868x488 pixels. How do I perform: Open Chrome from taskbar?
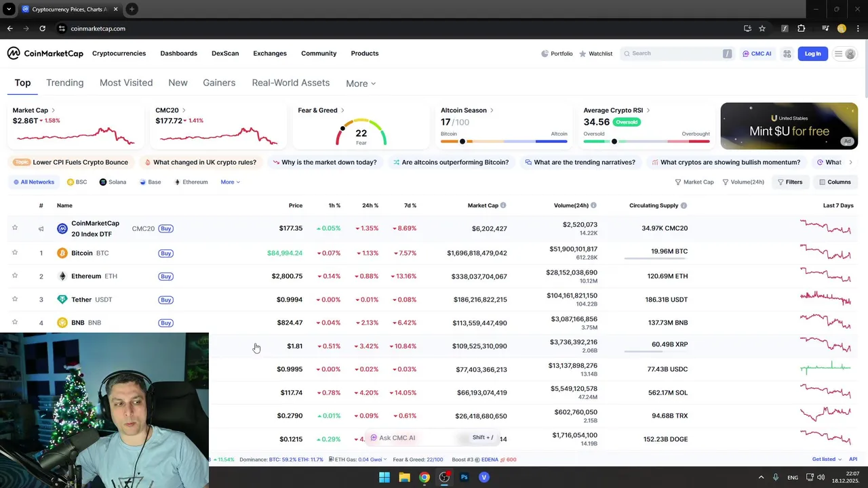click(x=424, y=477)
